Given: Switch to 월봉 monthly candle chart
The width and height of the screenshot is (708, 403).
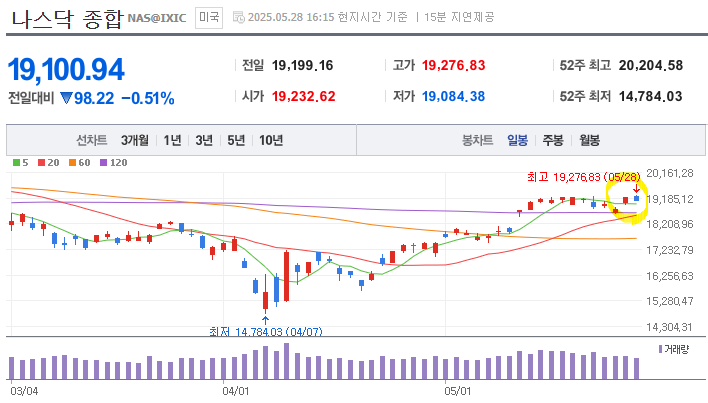Looking at the screenshot, I should [x=589, y=140].
